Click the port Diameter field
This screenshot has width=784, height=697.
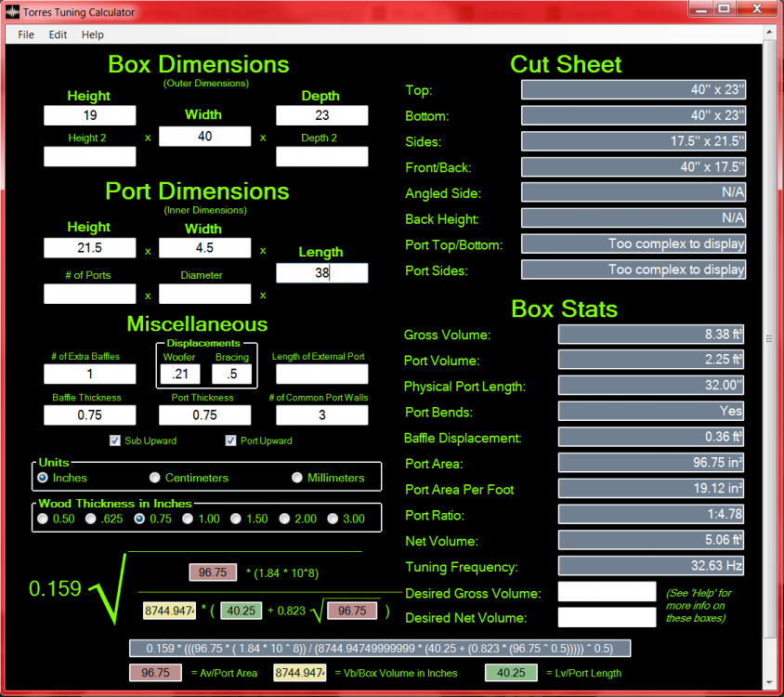(x=205, y=294)
